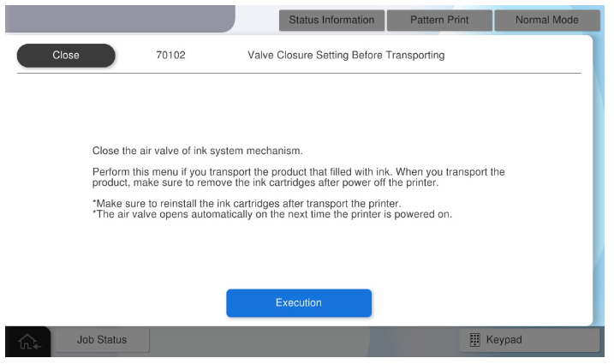Screen dimensions: 614x364
Task: Run the blue Execution button
Action: pyautogui.click(x=298, y=303)
